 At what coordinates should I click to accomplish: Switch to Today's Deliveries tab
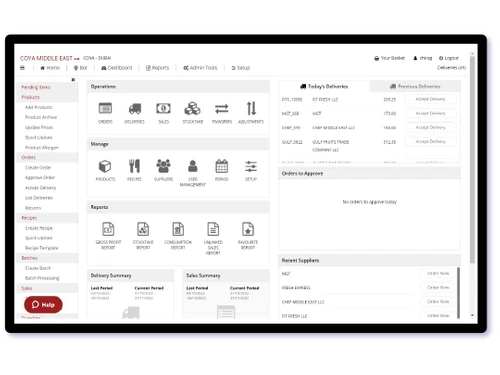(324, 86)
